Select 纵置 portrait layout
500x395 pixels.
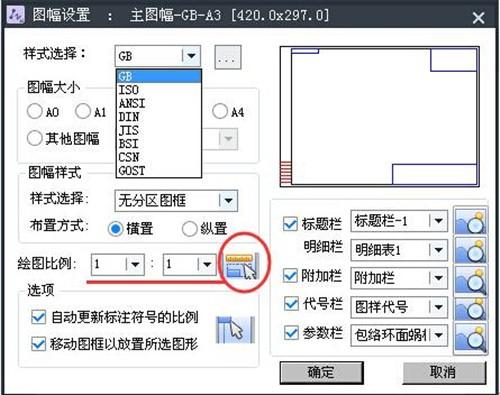point(190,229)
